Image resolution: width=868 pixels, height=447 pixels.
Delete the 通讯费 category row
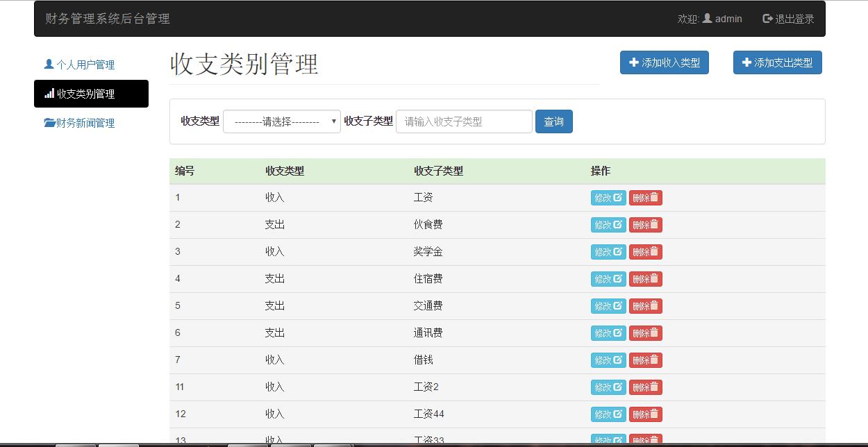645,333
